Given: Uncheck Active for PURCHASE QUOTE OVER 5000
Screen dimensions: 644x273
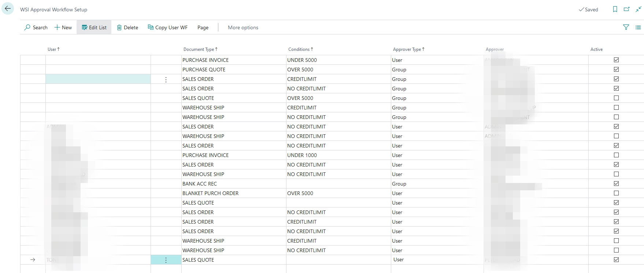Looking at the screenshot, I should click(616, 70).
